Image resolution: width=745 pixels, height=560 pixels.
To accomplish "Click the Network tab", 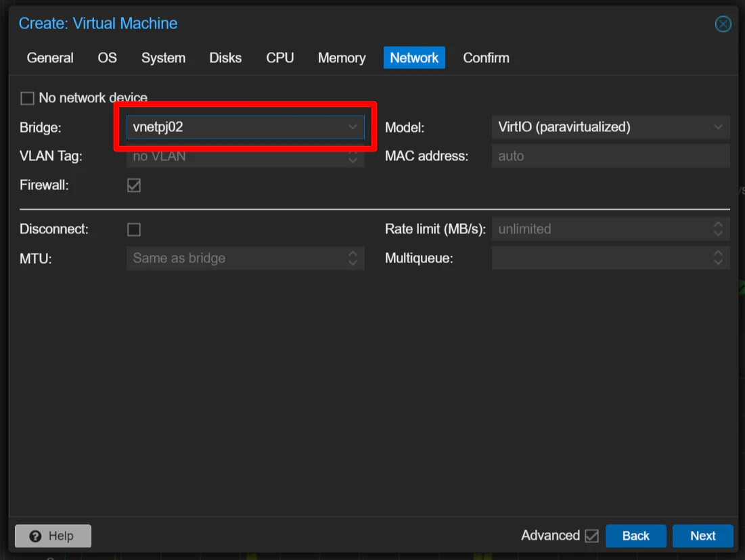I will click(414, 58).
